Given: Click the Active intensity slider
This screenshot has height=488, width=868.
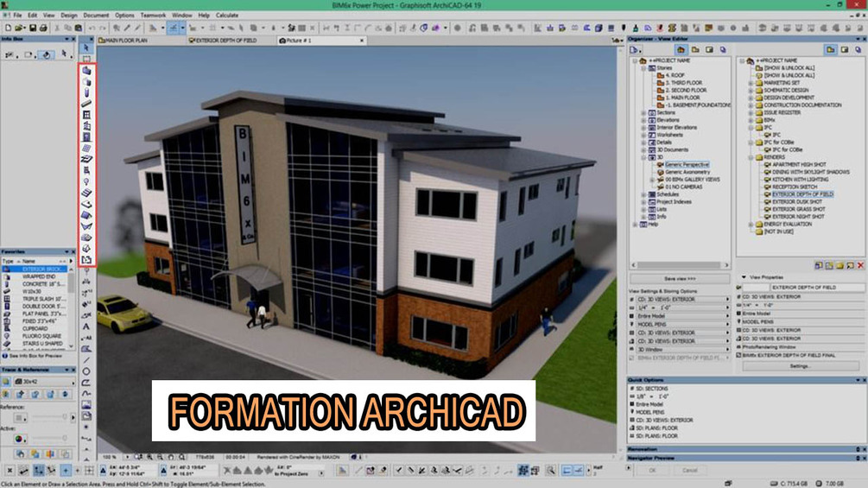Looking at the screenshot, I should pos(48,438).
